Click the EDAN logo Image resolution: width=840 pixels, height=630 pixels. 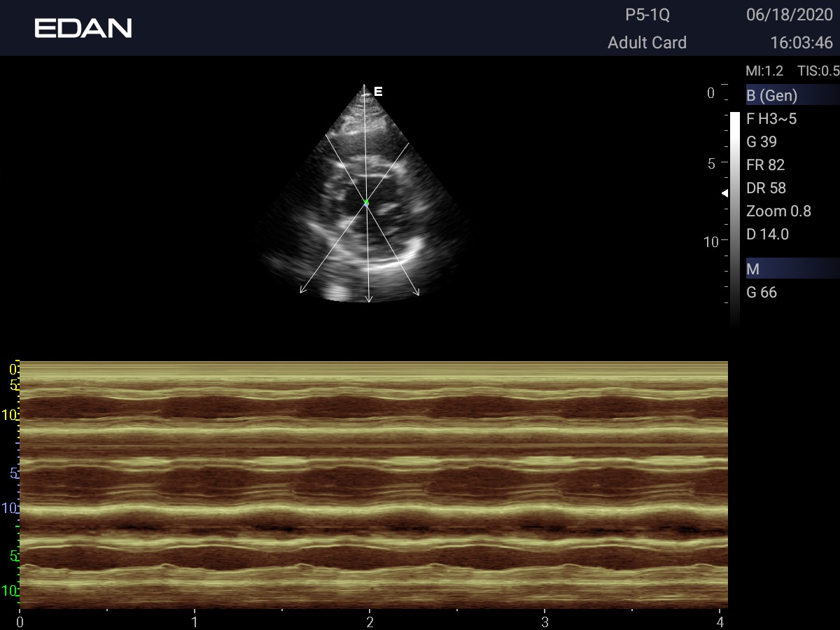point(83,28)
